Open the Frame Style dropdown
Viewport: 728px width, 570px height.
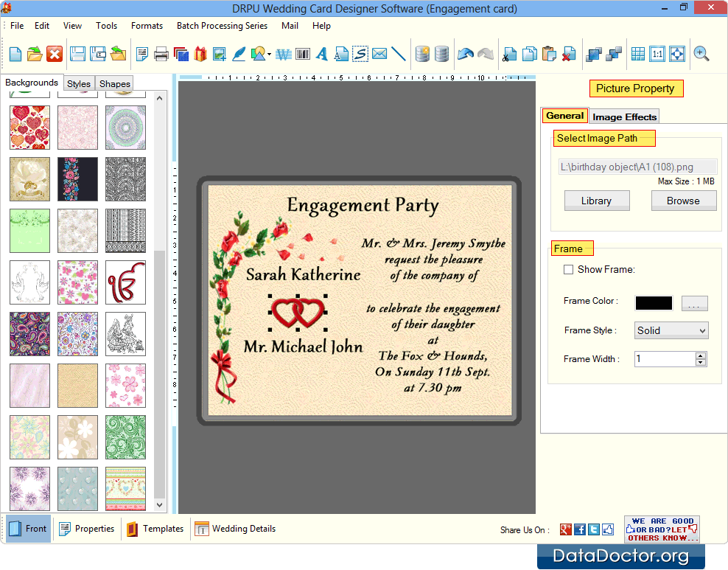click(671, 330)
